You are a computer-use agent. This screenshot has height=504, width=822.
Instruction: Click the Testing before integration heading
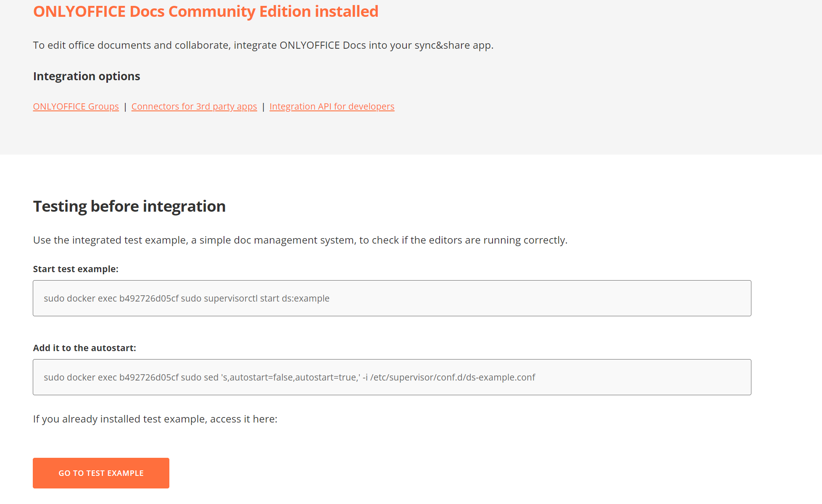coord(129,206)
